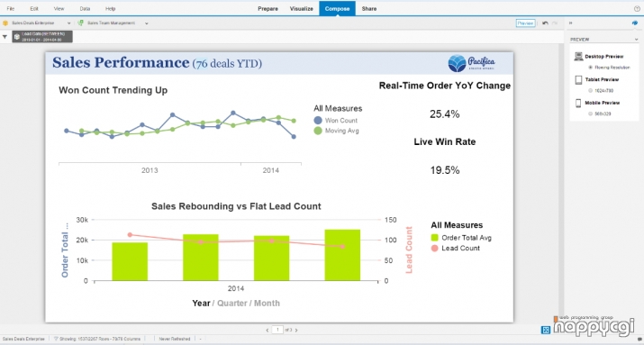Click the blue cloud icon in side panel
This screenshot has height=345, width=644.
point(635,23)
